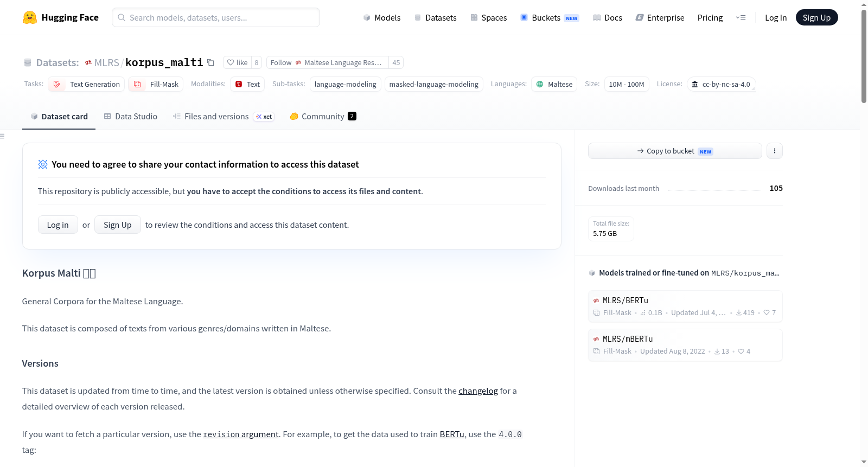
Task: Open the BERTu link in the versions text
Action: [452, 434]
